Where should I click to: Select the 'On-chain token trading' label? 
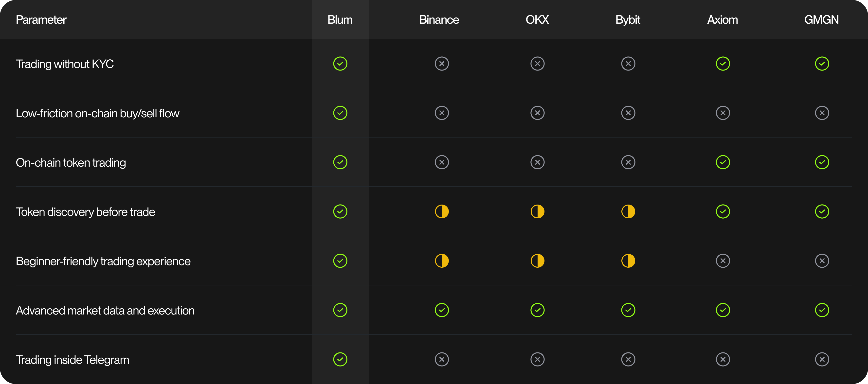71,163
